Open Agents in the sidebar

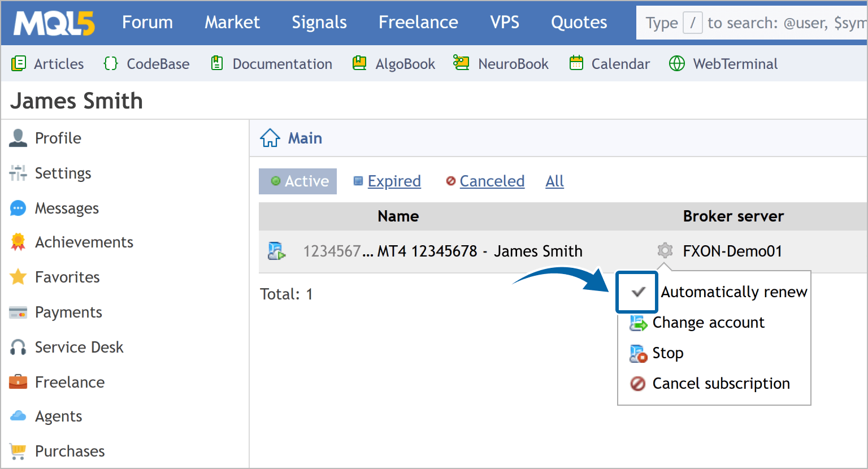58,416
